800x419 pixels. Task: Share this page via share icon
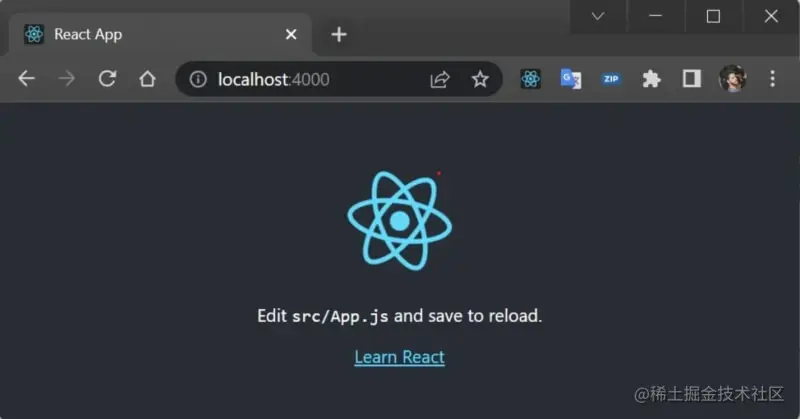pos(440,79)
